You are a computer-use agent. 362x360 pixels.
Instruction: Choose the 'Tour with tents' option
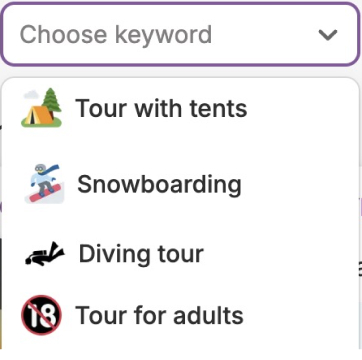pyautogui.click(x=180, y=108)
